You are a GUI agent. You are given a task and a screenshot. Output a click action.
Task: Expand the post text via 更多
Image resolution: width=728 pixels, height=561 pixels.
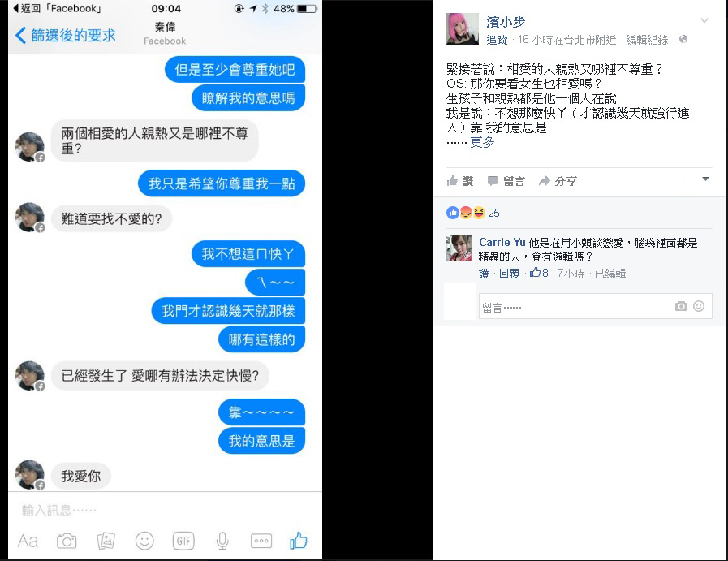482,142
